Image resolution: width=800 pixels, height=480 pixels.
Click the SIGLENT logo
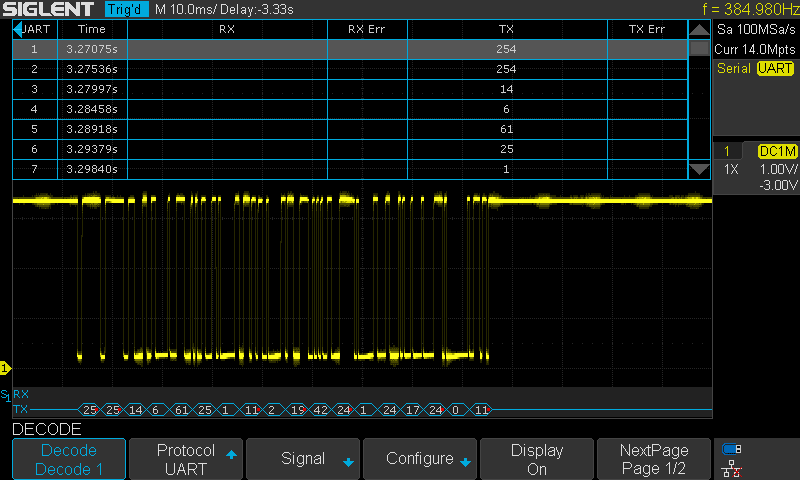50,10
